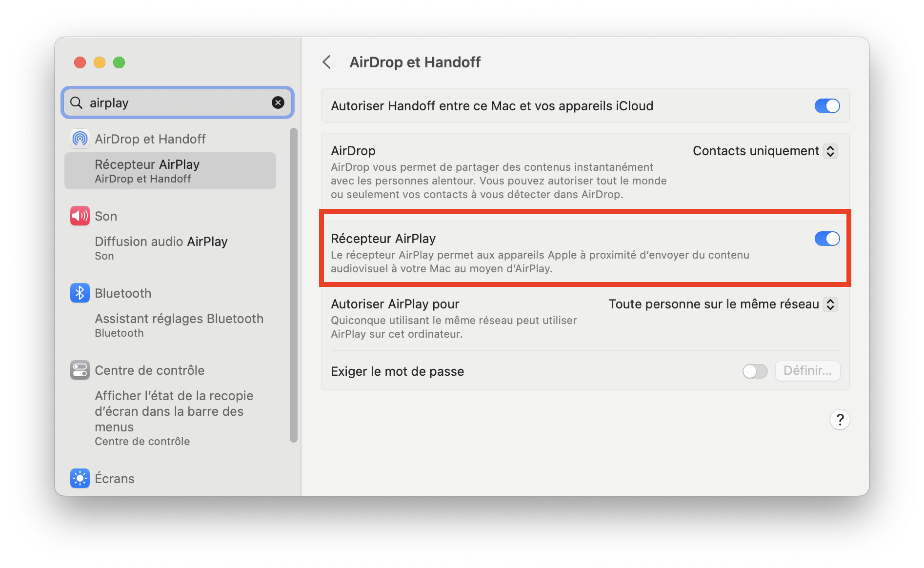
Task: Go back using the chevron arrow
Action: click(327, 62)
